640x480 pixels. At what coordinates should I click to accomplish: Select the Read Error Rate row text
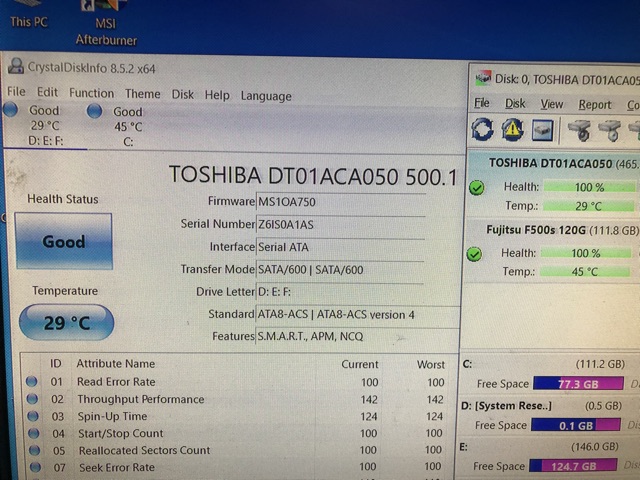(116, 382)
